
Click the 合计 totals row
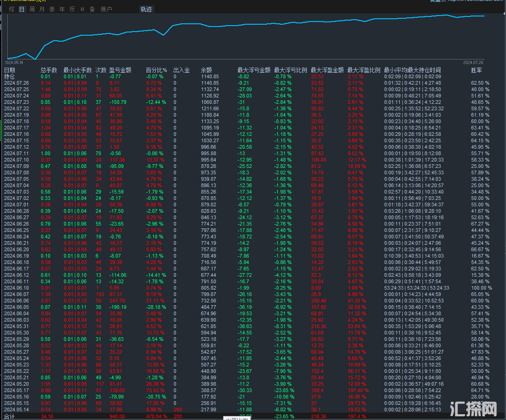click(9, 416)
